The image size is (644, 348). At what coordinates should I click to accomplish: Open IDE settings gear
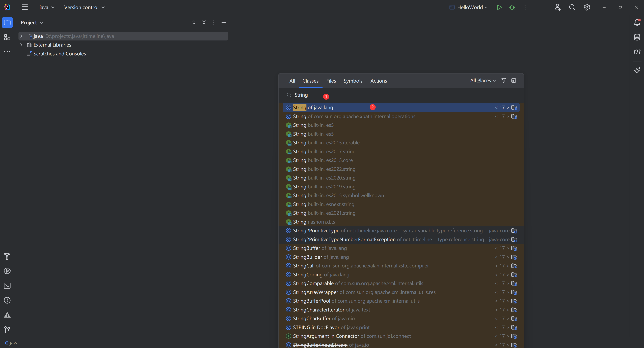tap(587, 7)
